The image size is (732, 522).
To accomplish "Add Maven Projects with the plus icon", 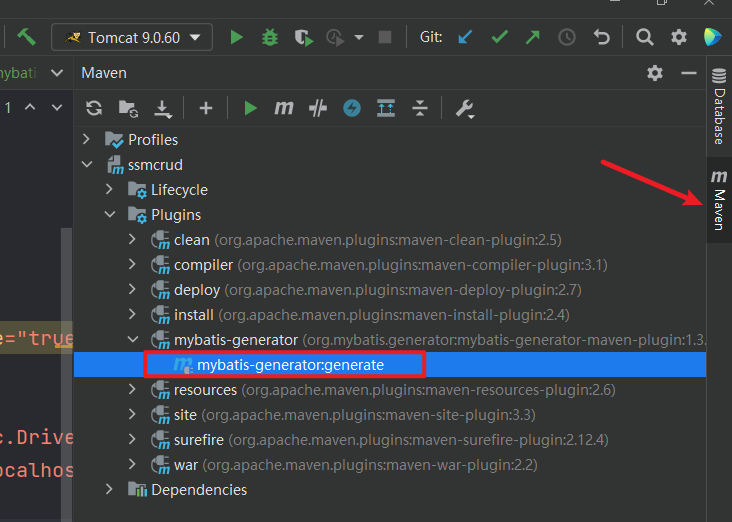I will tap(206, 108).
